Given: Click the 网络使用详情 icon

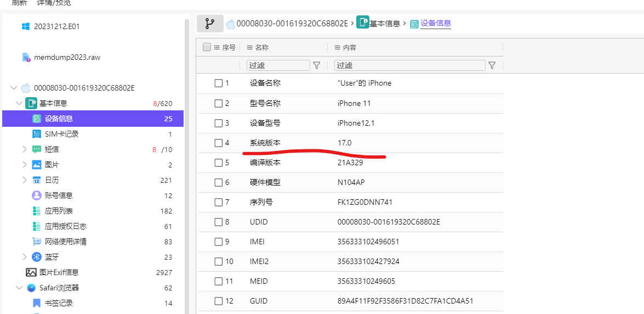Looking at the screenshot, I should point(37,242).
